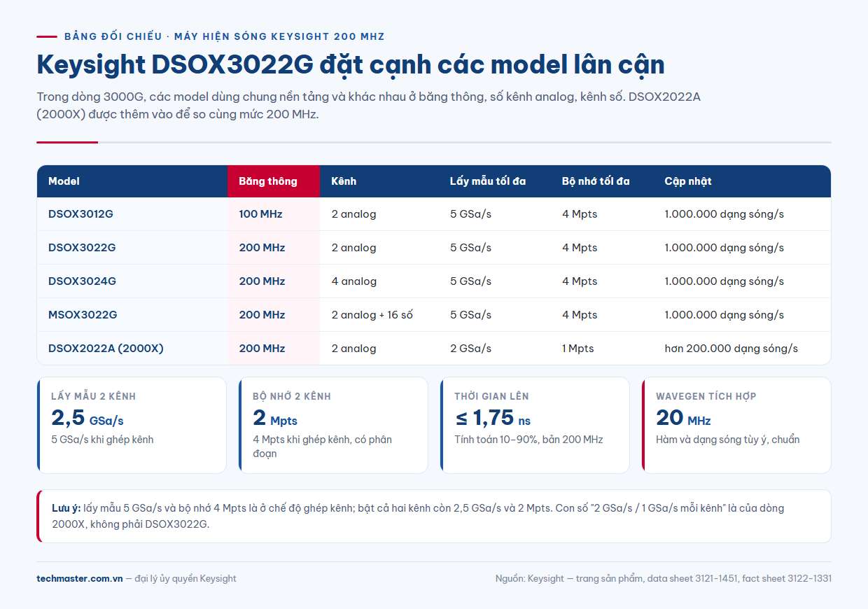Click the '≤ 1,75 ns' card value
This screenshot has width=868, height=609.
click(493, 418)
